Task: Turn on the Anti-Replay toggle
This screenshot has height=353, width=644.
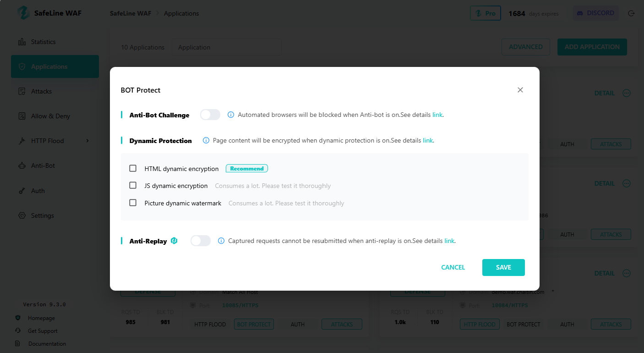Action: (x=201, y=241)
